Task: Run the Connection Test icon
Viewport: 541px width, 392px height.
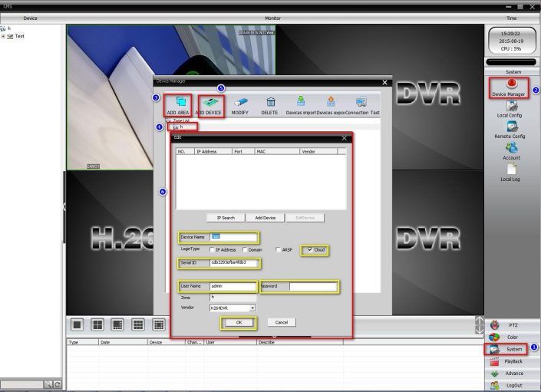Action: pos(361,101)
